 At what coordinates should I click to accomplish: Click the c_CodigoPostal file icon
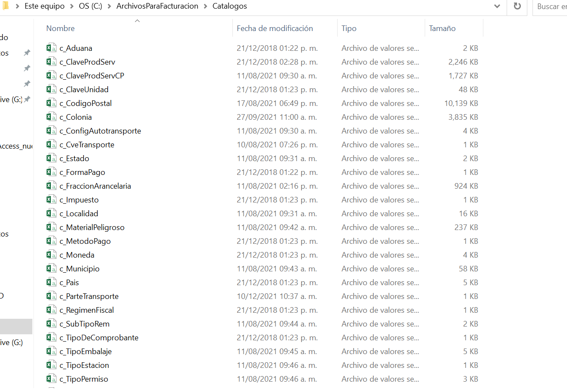pos(51,103)
